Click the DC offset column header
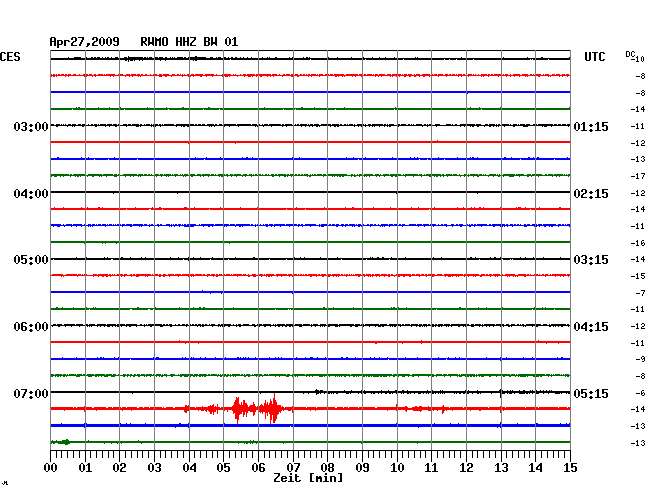The width and height of the screenshot is (650, 494). 631,54
